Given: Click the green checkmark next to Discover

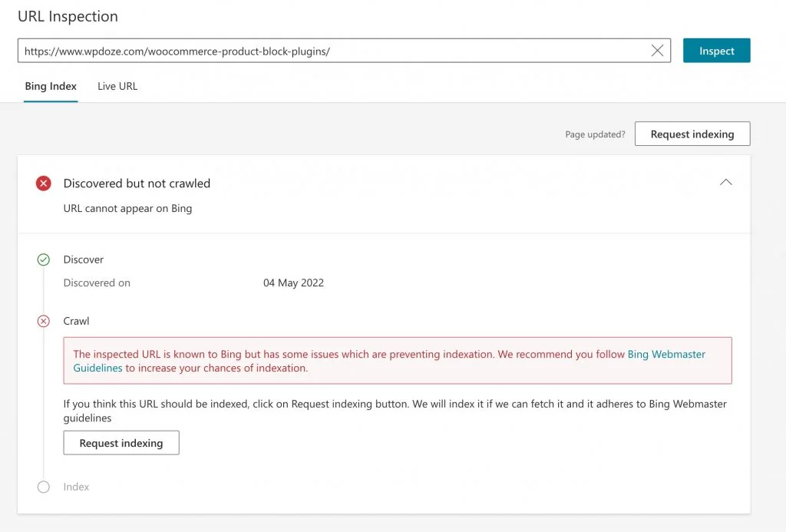Looking at the screenshot, I should click(44, 259).
